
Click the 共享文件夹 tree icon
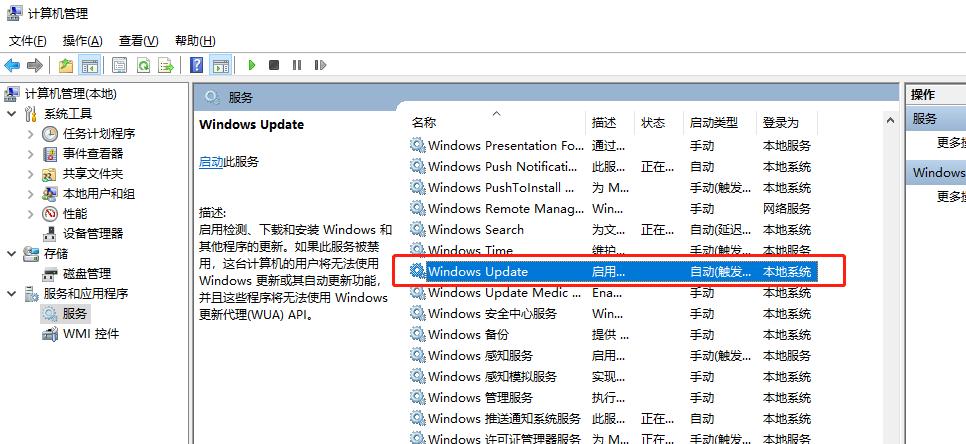(x=50, y=174)
